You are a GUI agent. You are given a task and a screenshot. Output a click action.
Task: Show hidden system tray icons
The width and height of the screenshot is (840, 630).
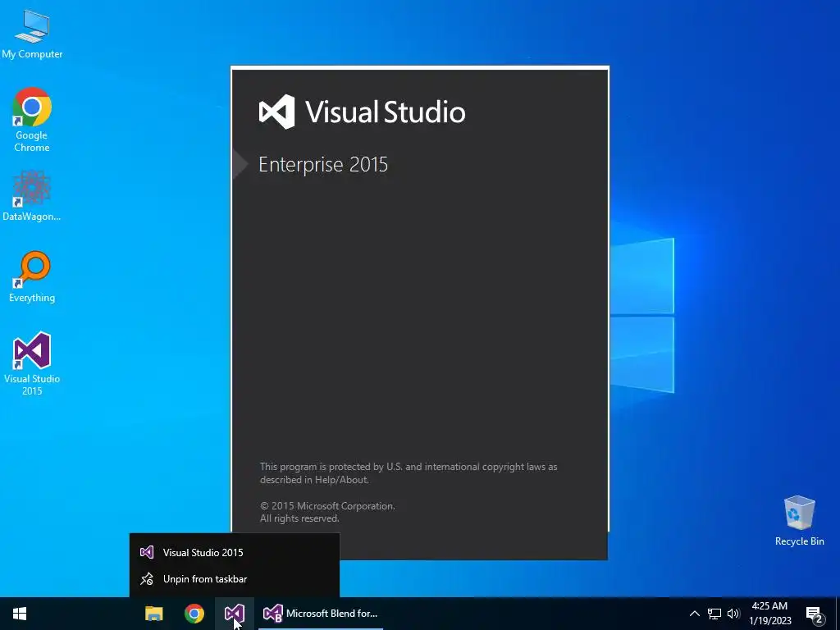pyautogui.click(x=694, y=614)
